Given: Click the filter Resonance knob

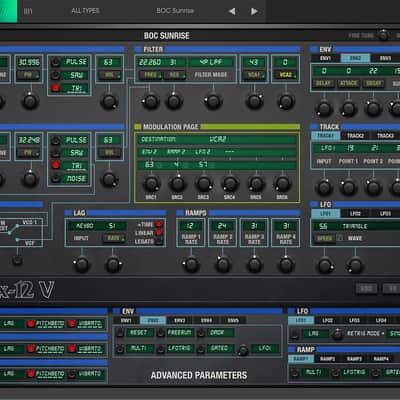Looking at the screenshot, I should pyautogui.click(x=174, y=101).
